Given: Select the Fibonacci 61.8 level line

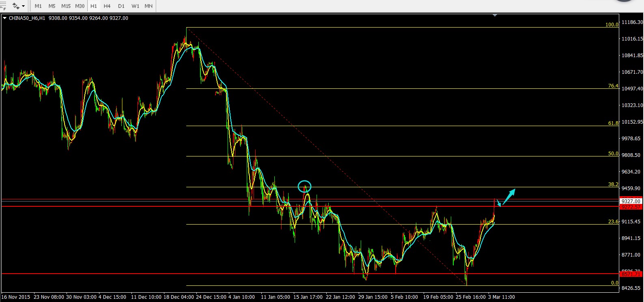Looking at the screenshot, I should pyautogui.click(x=365, y=126).
